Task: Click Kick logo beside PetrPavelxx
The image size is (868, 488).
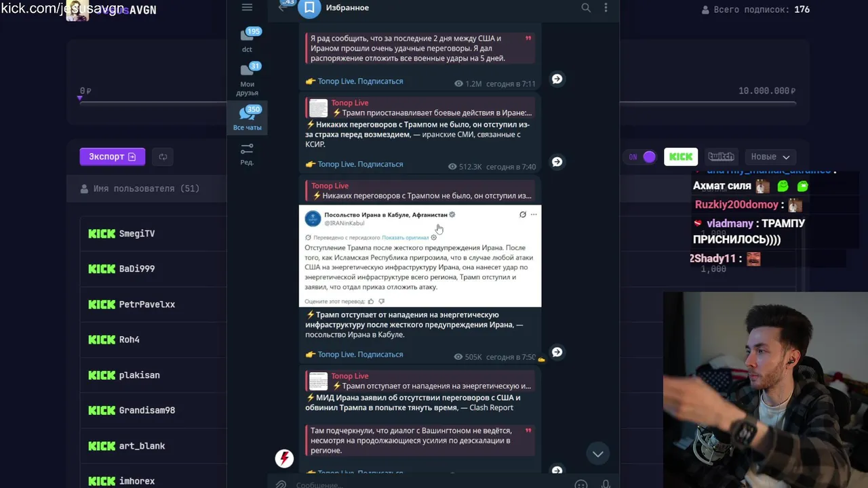Action: pyautogui.click(x=102, y=304)
